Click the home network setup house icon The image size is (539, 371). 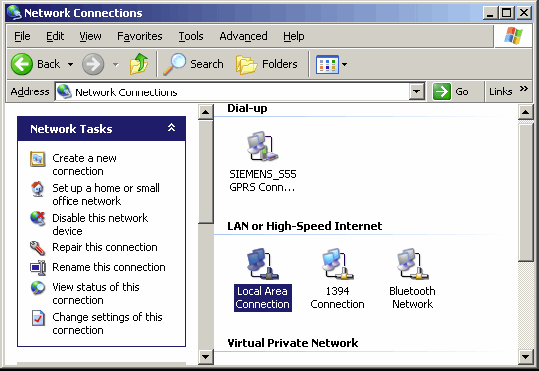click(37, 189)
